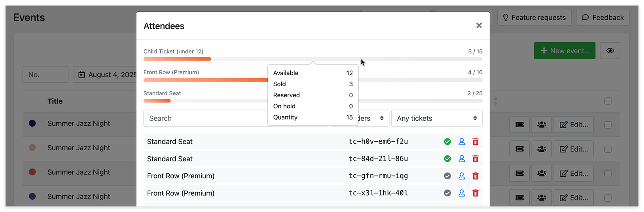Delete the tc-h0v-em6-f2u Standard Seat ticket

click(475, 142)
